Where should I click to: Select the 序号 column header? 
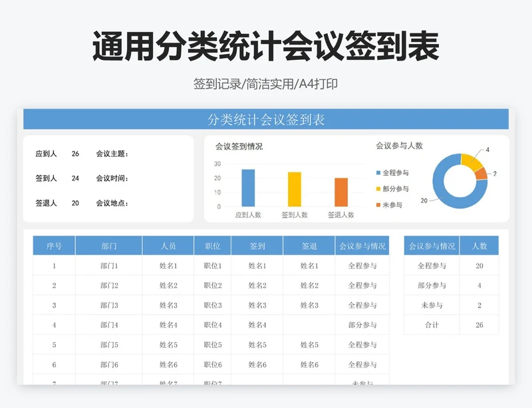(x=54, y=246)
